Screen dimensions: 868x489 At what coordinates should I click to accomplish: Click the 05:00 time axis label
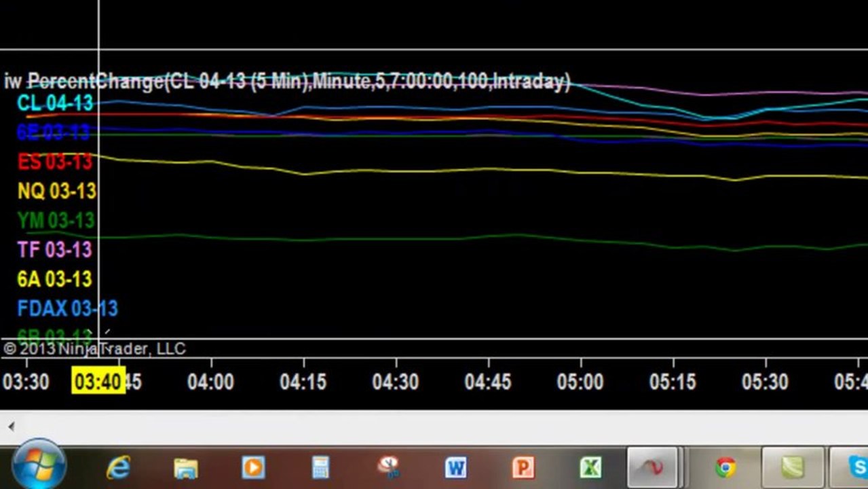(580, 382)
